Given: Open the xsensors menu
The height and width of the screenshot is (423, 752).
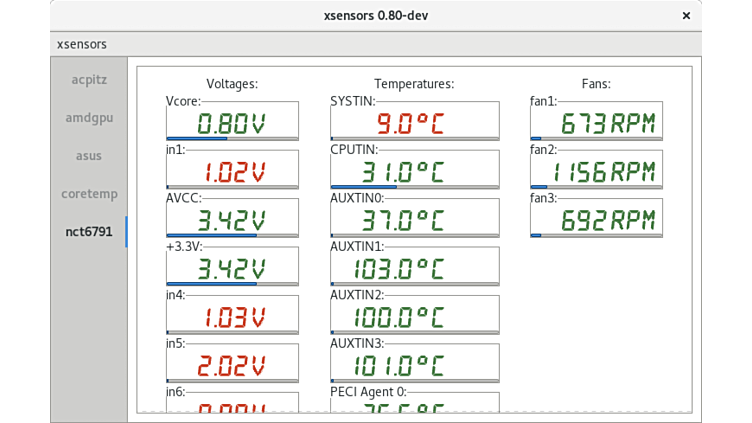Looking at the screenshot, I should (x=82, y=44).
